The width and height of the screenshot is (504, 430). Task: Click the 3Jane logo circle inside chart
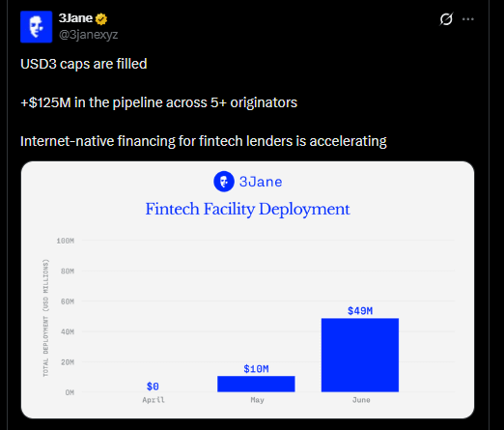point(224,182)
